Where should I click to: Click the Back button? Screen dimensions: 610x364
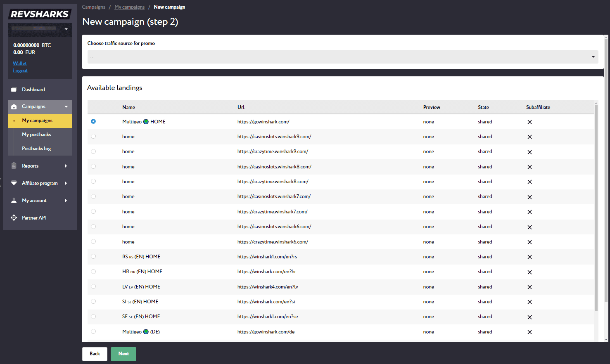click(x=95, y=354)
